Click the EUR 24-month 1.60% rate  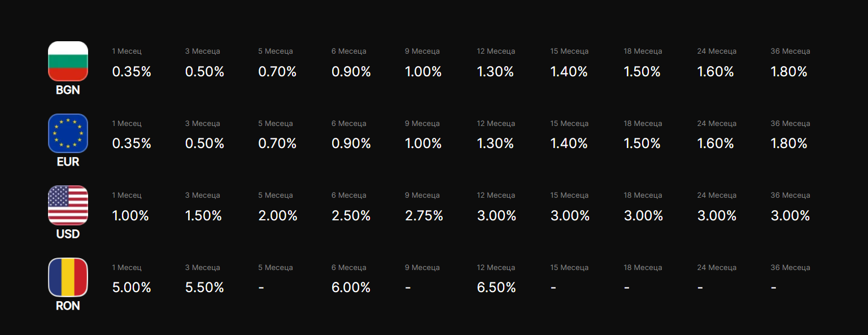(x=716, y=143)
